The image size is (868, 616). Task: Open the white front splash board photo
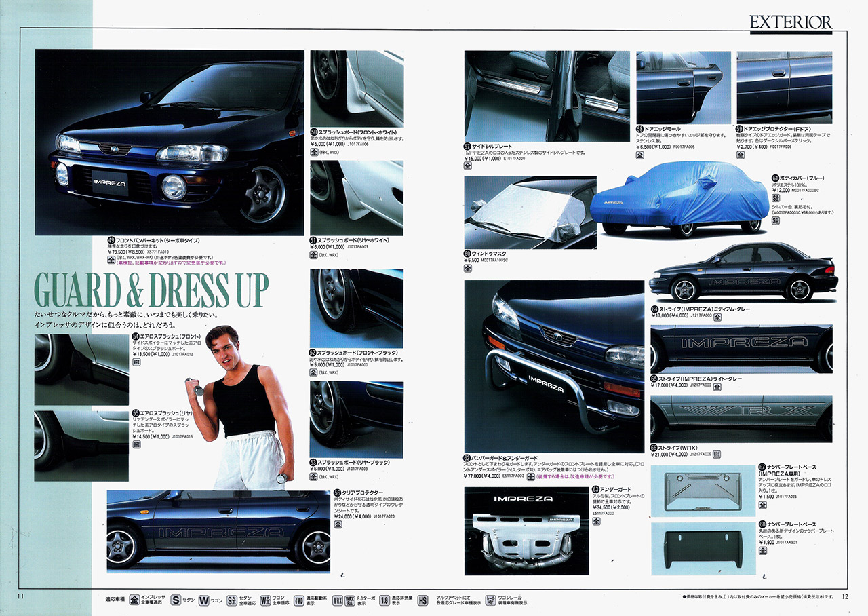click(x=357, y=88)
